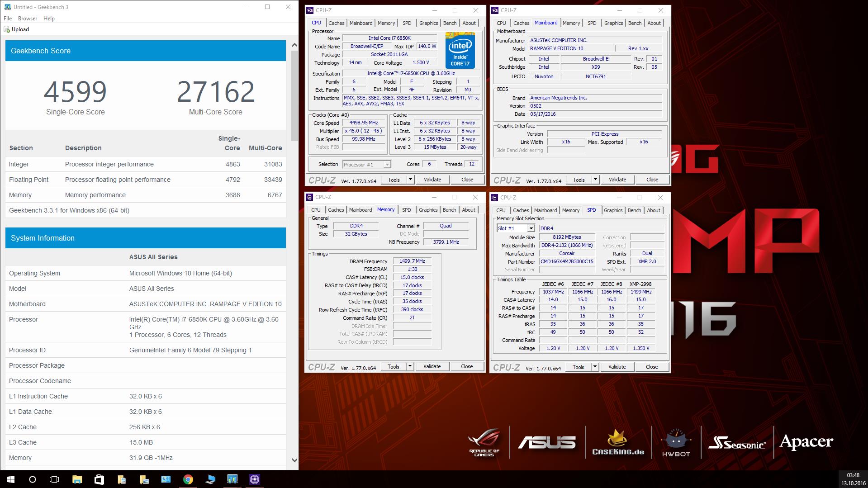
Task: Click Tools button in CPU-Z CPU window
Action: pyautogui.click(x=394, y=180)
